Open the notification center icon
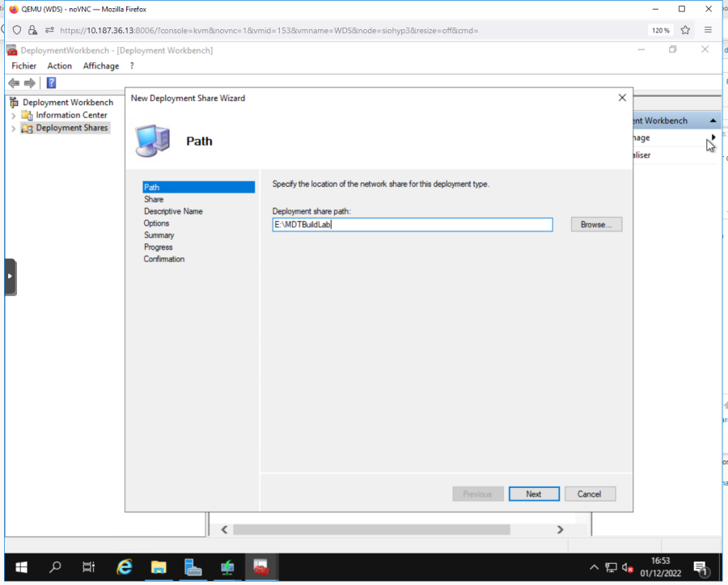This screenshot has height=585, width=728. 700,567
